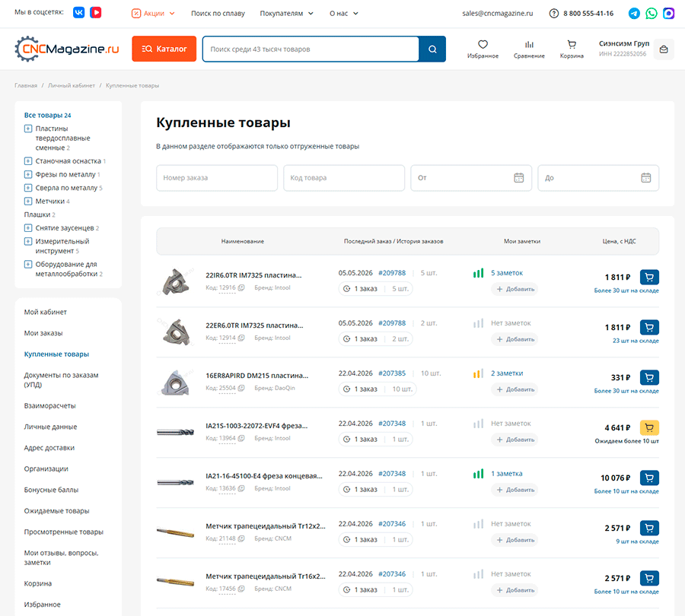Copy product code 21148 icon
This screenshot has height=616, width=685.
pos(241,538)
